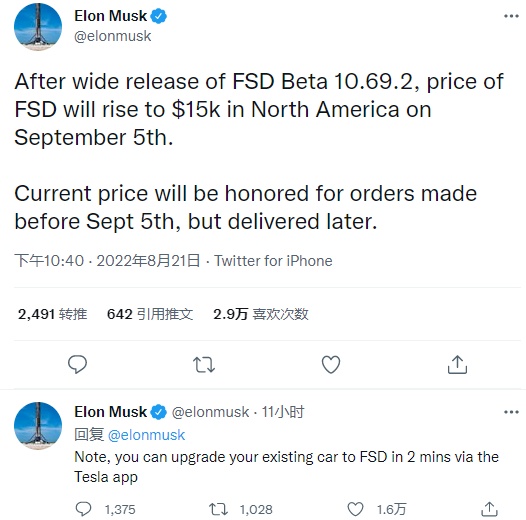Like the main FSD Beta tweet
The width and height of the screenshot is (526, 520).
click(x=331, y=364)
